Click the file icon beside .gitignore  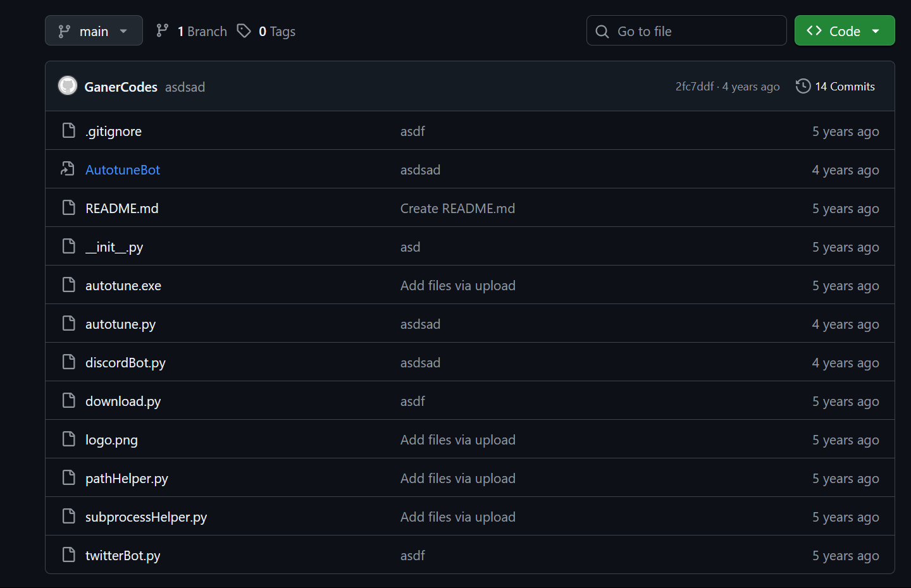[68, 130]
